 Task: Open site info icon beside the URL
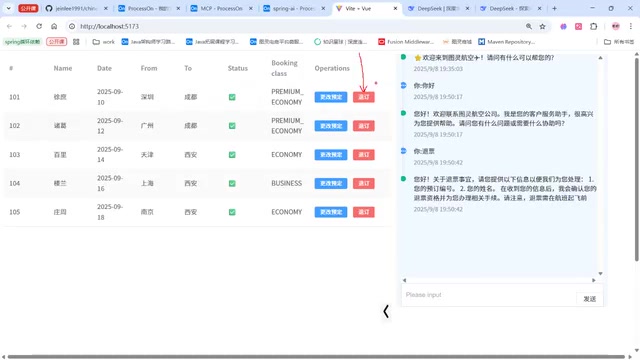click(72, 26)
